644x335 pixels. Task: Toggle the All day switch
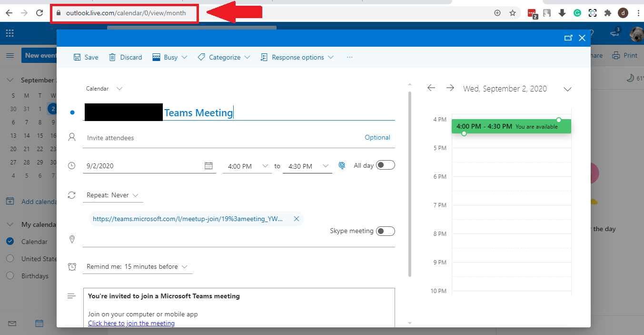point(386,165)
